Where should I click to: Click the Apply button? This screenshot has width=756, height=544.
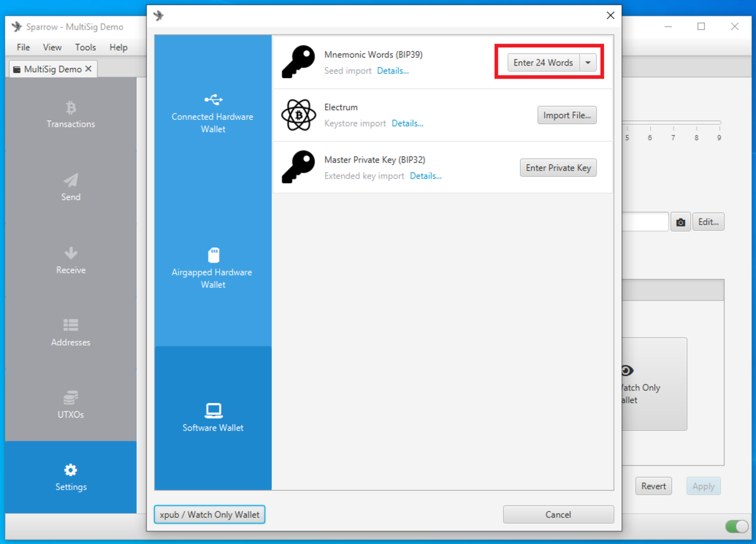[703, 486]
